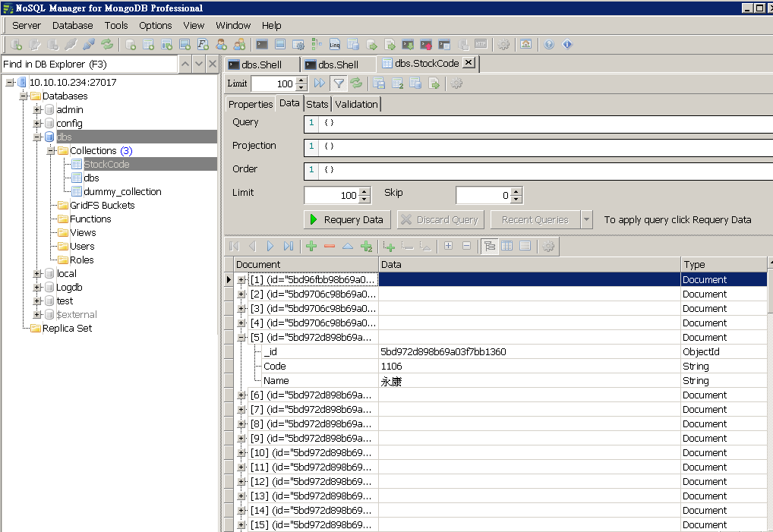The height and width of the screenshot is (532, 773).
Task: Click the Refresh icon in main toolbar
Action: (x=107, y=45)
